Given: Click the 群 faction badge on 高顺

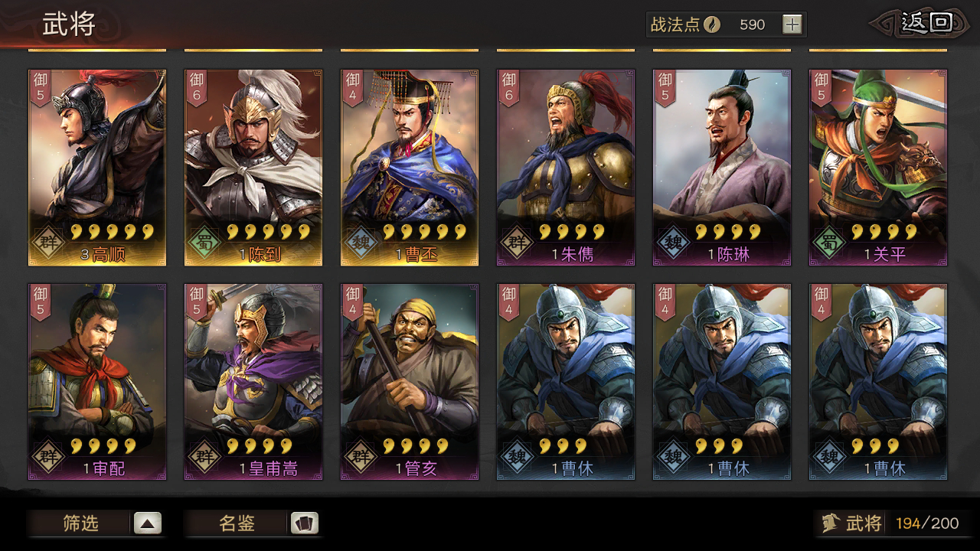Looking at the screenshot, I should [x=48, y=243].
